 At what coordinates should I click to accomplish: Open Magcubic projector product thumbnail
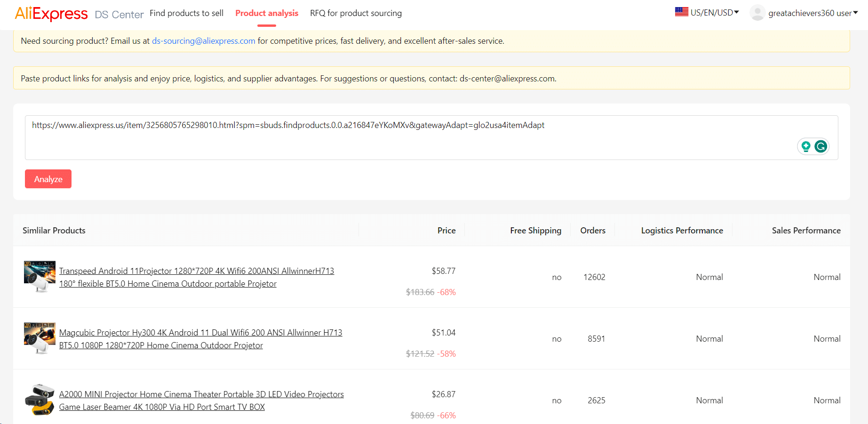40,338
